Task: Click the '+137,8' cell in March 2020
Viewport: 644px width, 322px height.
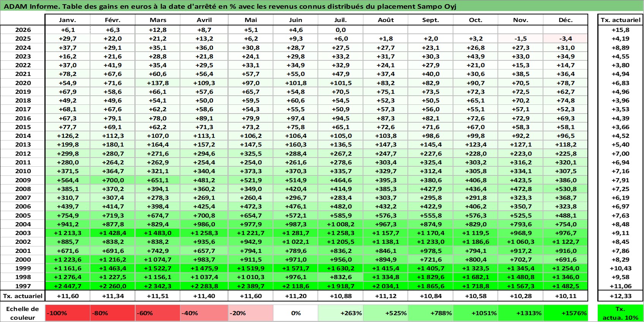Action: pos(158,83)
